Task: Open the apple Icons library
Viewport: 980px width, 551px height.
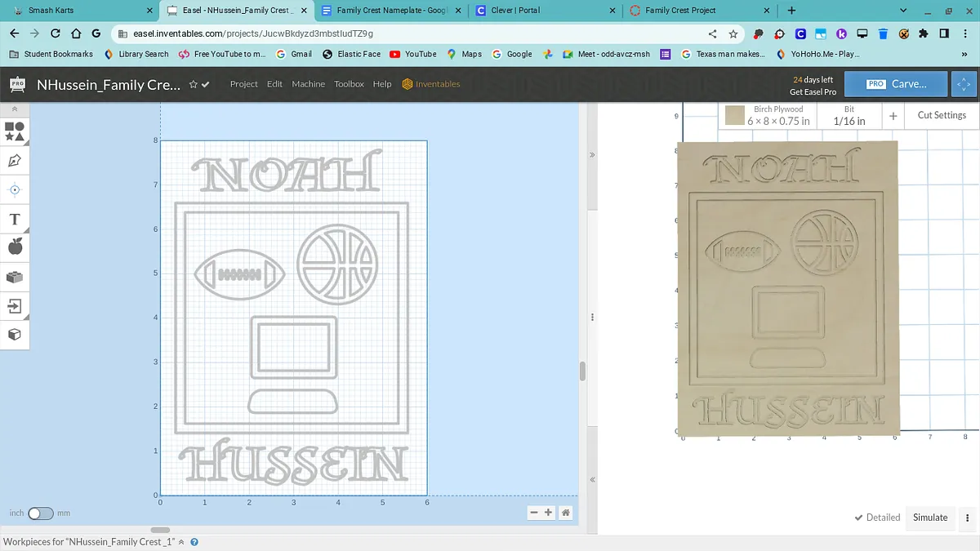Action: click(x=15, y=247)
